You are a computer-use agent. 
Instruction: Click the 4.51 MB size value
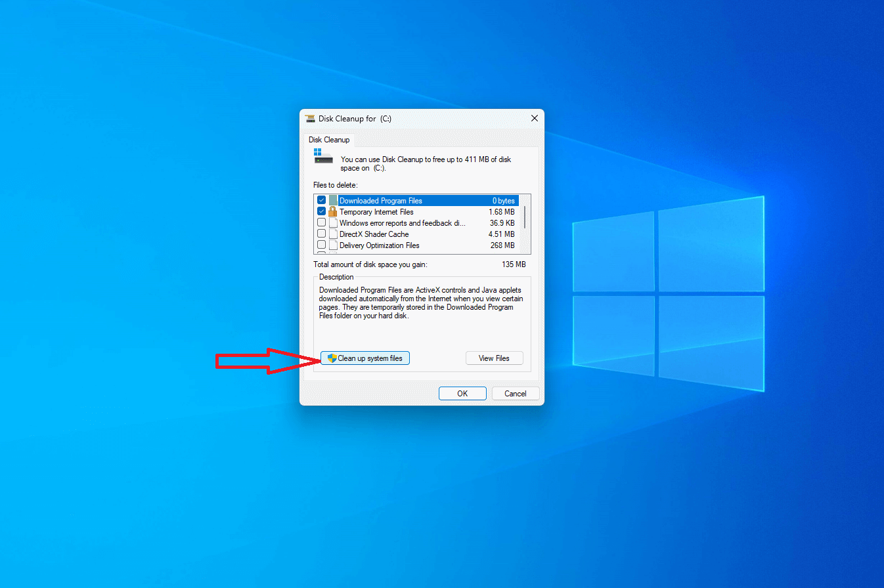point(502,234)
